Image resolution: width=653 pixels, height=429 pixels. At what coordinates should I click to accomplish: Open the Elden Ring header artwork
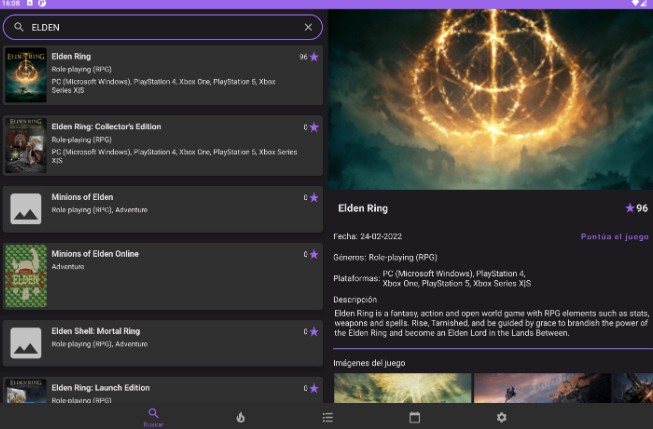click(491, 100)
